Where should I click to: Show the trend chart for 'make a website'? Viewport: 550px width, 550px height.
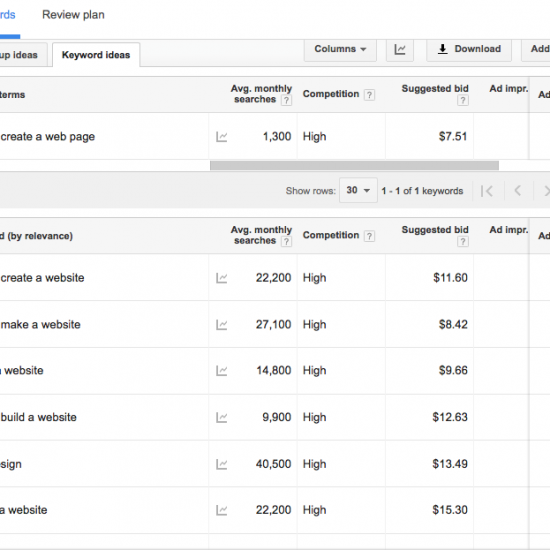click(x=221, y=325)
